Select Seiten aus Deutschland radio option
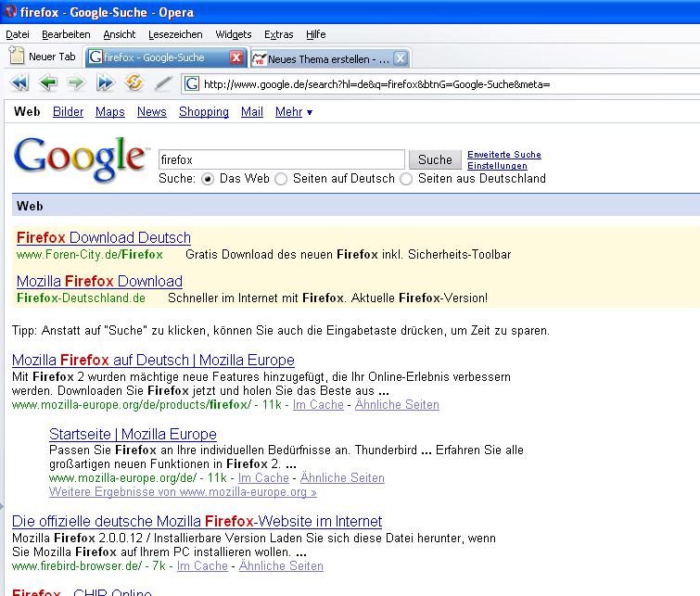Viewport: 700px width, 596px height. (x=406, y=180)
